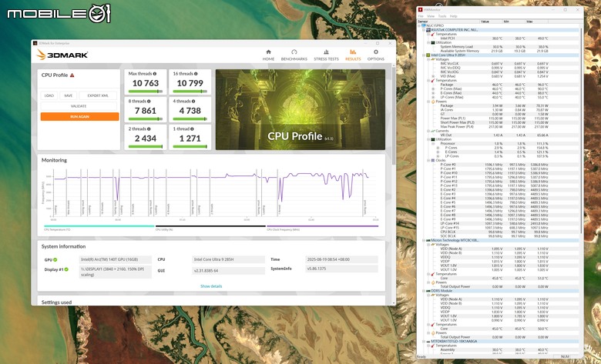Click the LOAD button
Viewport: 601px width, 364px height.
click(x=49, y=95)
